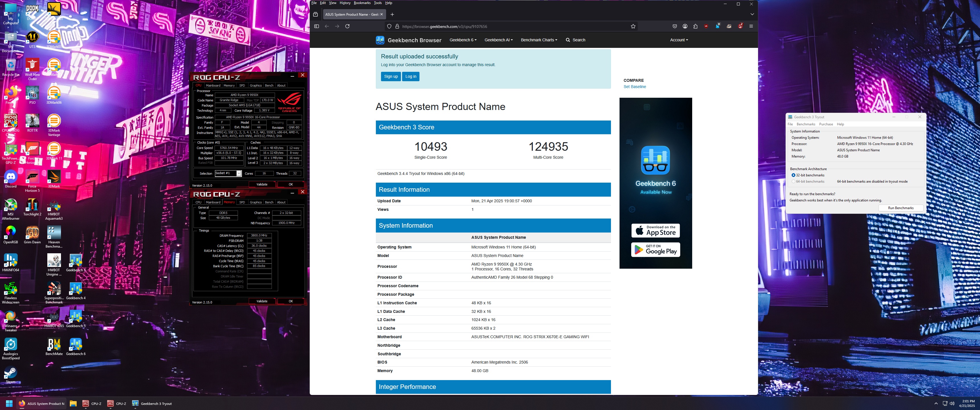Open the browser Bookmarks menu

coord(362,3)
